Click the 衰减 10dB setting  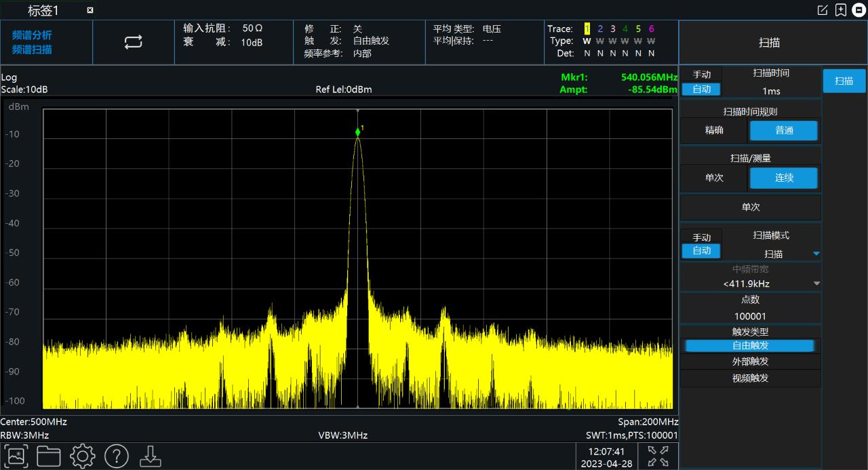coord(223,42)
